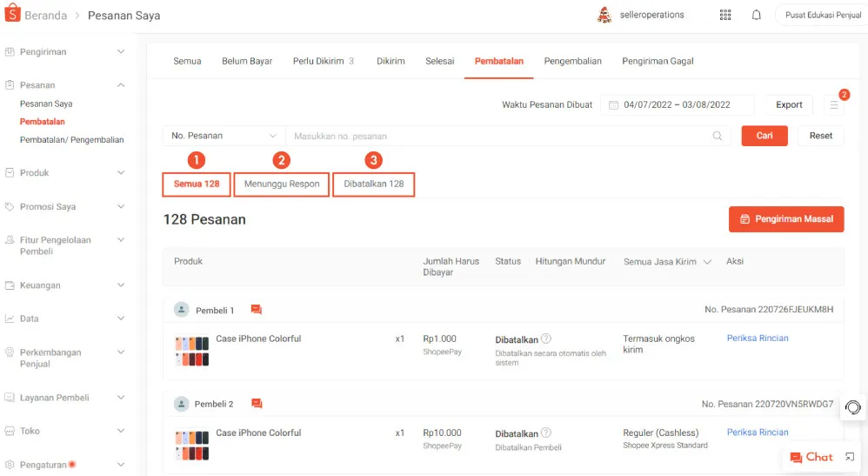Viewport: 868px width, 476px height.
Task: Click Pembeli 2 avatar icon
Action: coord(181,404)
